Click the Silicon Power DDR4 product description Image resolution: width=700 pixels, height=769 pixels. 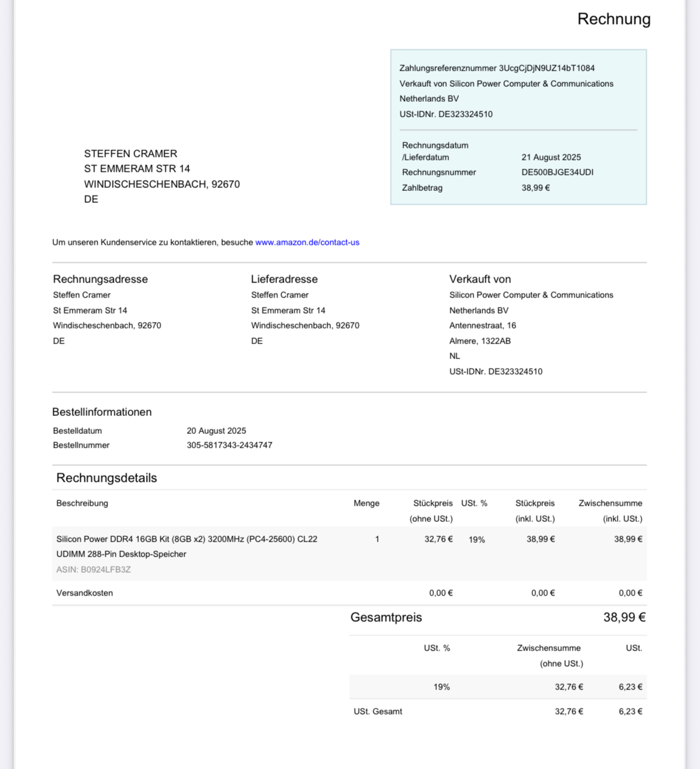187,539
